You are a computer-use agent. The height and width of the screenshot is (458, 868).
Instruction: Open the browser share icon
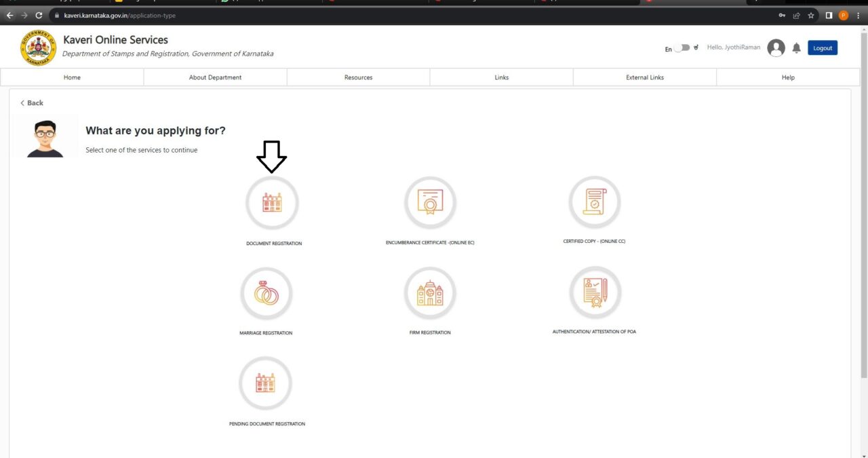pos(797,15)
